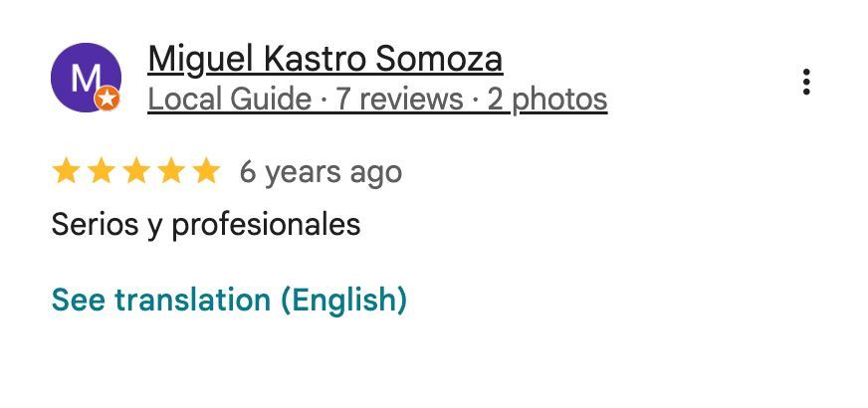Open Miguel Kastro Somoza's profile link
The height and width of the screenshot is (408, 868).
click(325, 60)
